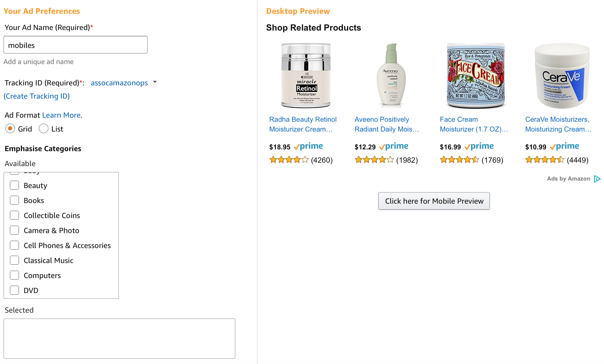Click the Aveeno Positively Radiant bottle image
This screenshot has width=604, height=364.
click(391, 75)
